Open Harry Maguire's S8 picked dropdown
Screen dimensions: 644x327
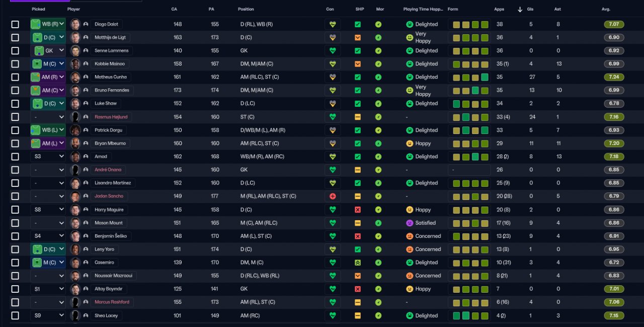(x=48, y=210)
